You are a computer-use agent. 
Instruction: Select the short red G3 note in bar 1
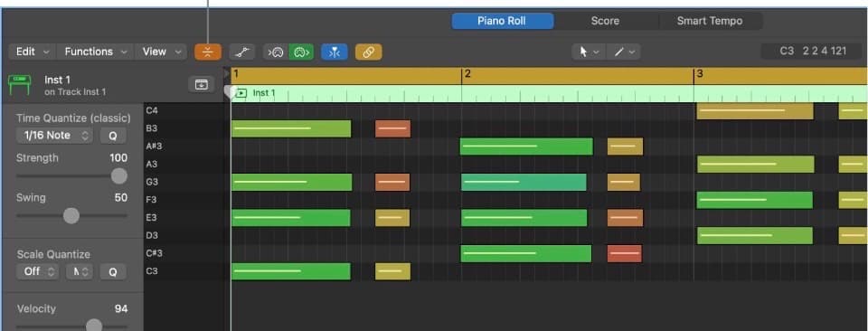click(x=392, y=182)
